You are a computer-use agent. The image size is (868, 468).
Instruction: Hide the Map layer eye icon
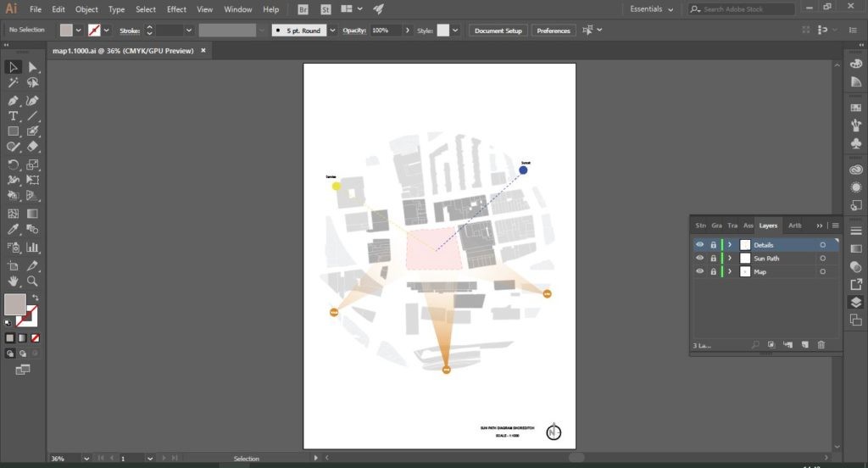pos(699,271)
